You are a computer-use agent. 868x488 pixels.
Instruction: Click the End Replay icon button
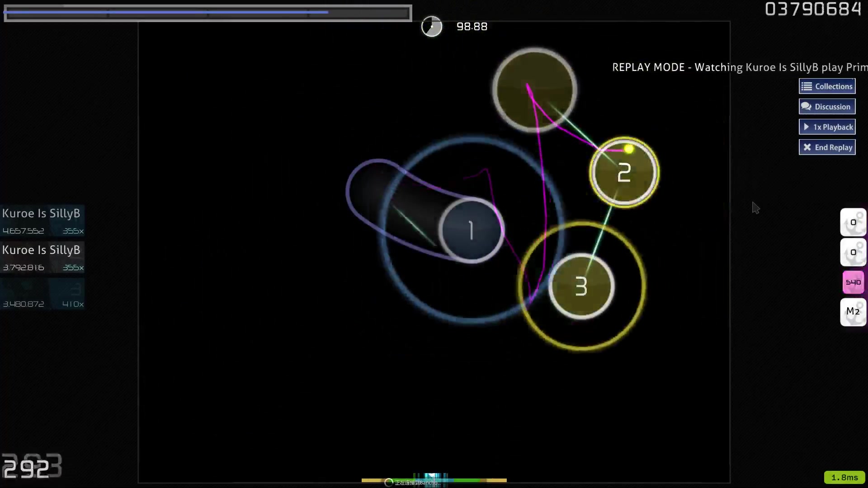coord(809,147)
